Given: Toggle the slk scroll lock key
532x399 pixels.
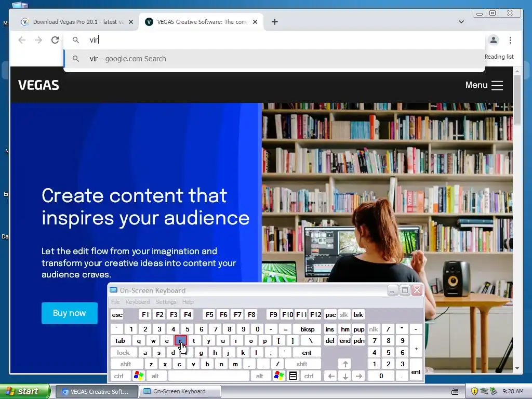Looking at the screenshot, I should click(x=344, y=314).
